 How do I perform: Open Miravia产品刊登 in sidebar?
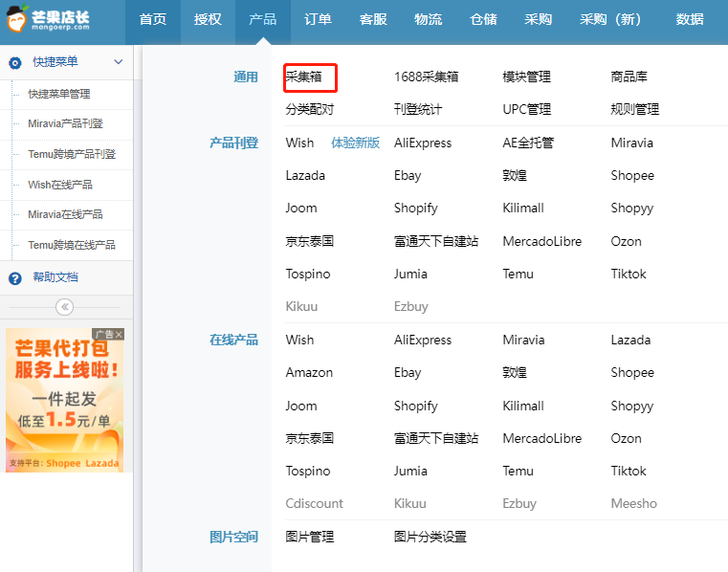tap(65, 123)
